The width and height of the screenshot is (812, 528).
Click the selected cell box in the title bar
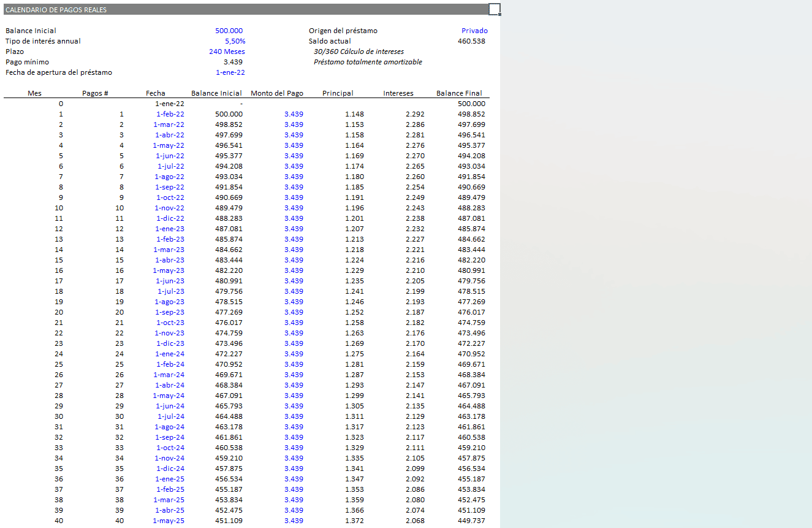(x=494, y=9)
